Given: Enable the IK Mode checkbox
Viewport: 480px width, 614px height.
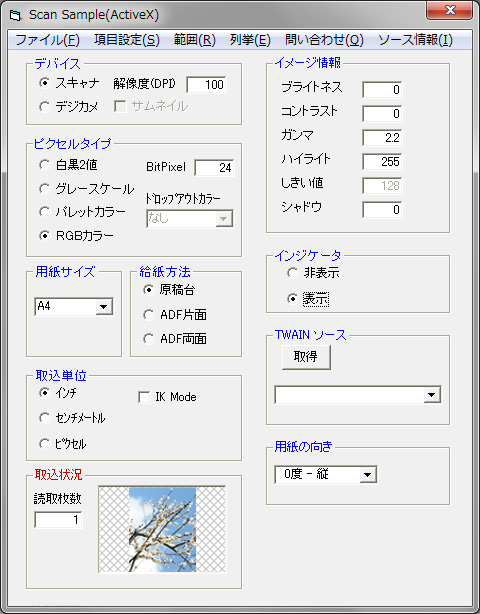Looking at the screenshot, I should (144, 397).
